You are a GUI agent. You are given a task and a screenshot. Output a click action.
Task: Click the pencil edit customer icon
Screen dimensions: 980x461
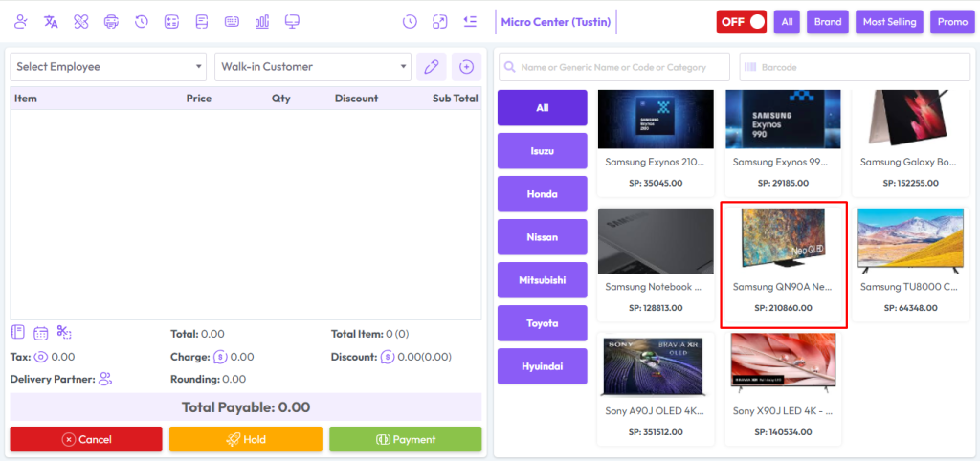point(432,67)
